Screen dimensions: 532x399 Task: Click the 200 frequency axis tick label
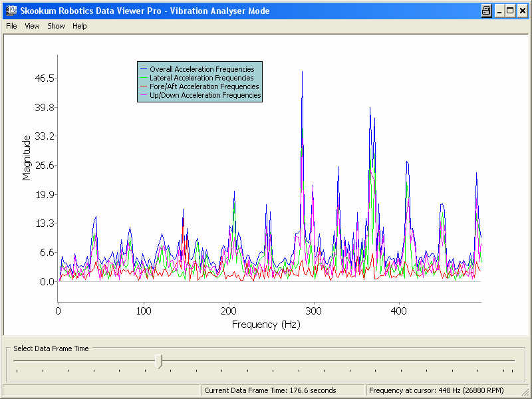point(229,311)
